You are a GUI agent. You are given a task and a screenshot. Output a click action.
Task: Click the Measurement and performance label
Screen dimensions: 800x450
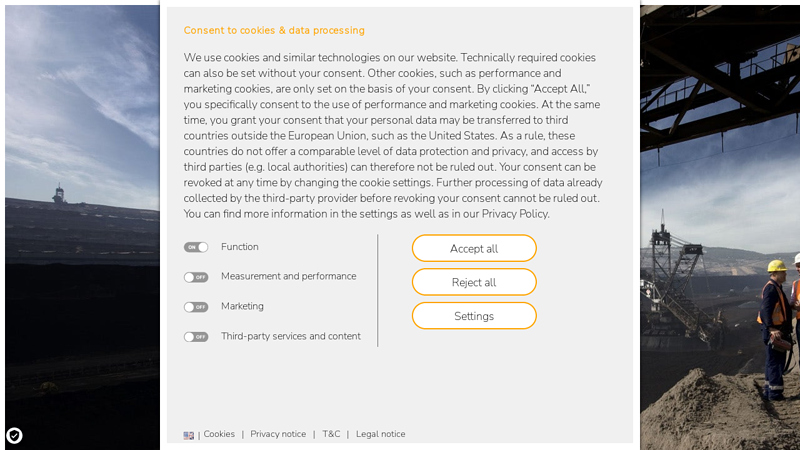coord(288,276)
